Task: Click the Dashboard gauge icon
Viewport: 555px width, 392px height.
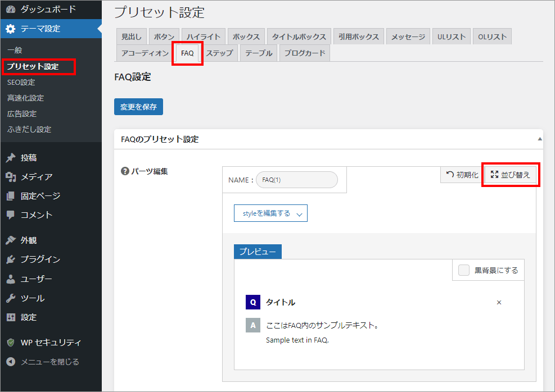Action: point(11,10)
